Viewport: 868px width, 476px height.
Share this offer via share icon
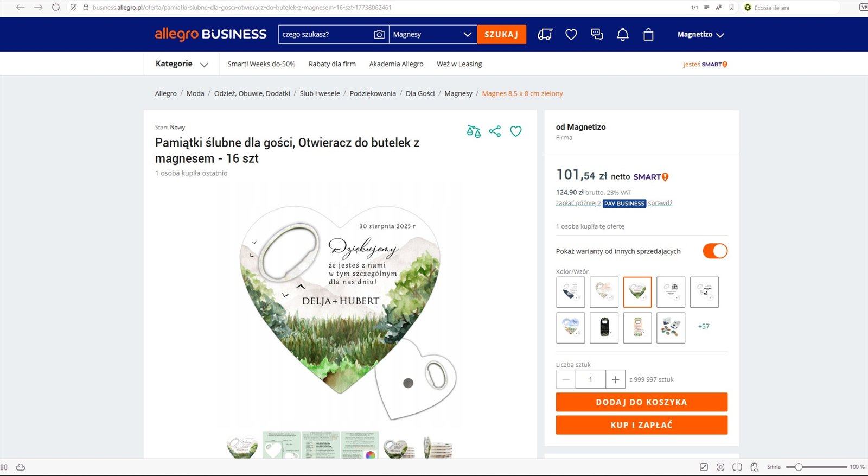coord(495,131)
